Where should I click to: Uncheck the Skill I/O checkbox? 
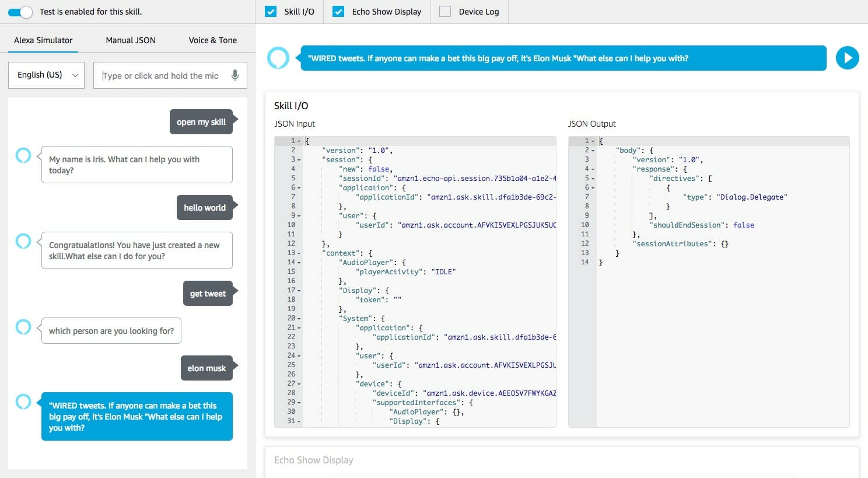pos(271,11)
